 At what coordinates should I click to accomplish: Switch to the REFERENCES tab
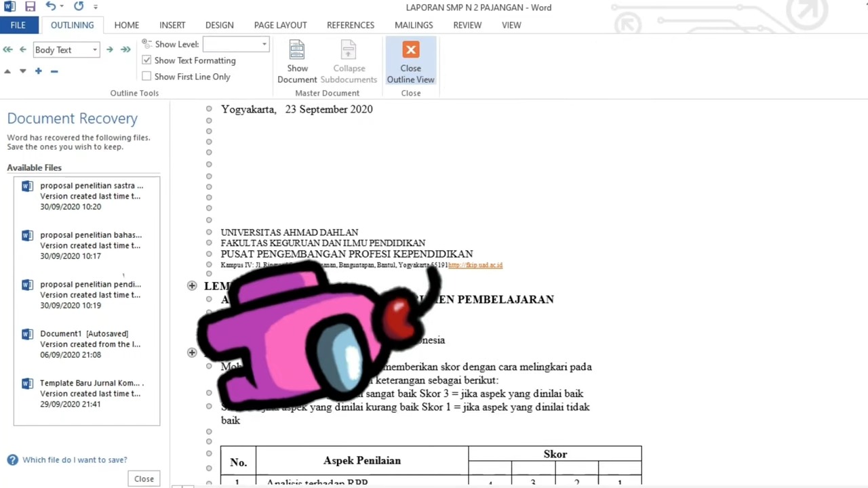tap(351, 25)
